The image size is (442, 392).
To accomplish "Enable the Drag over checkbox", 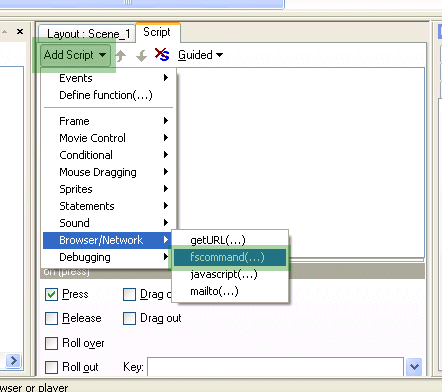I will [129, 295].
